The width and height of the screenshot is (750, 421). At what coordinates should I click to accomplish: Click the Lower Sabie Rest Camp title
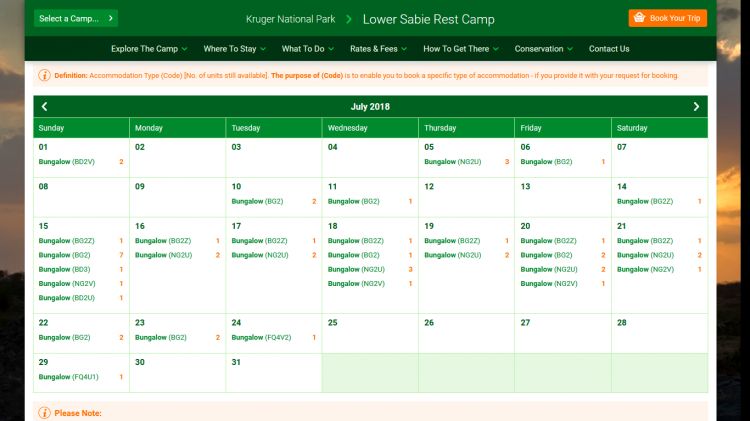pos(429,19)
